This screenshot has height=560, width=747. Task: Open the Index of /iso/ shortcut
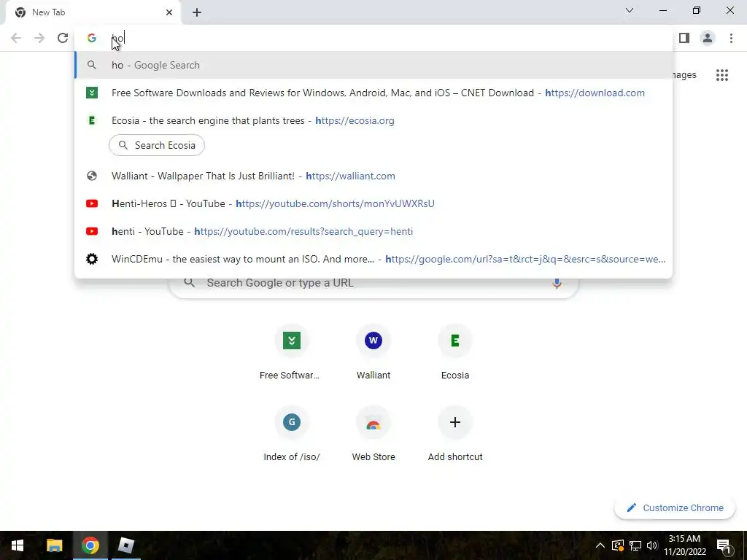291,435
